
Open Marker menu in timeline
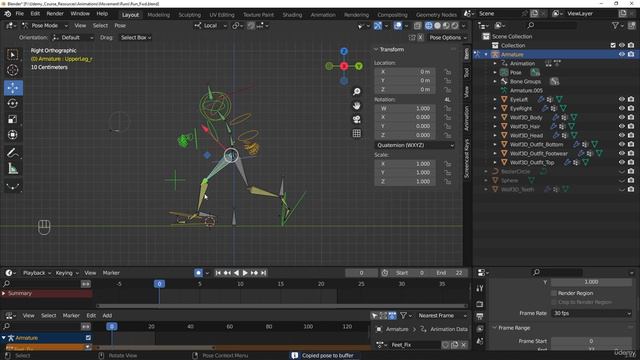click(x=111, y=273)
